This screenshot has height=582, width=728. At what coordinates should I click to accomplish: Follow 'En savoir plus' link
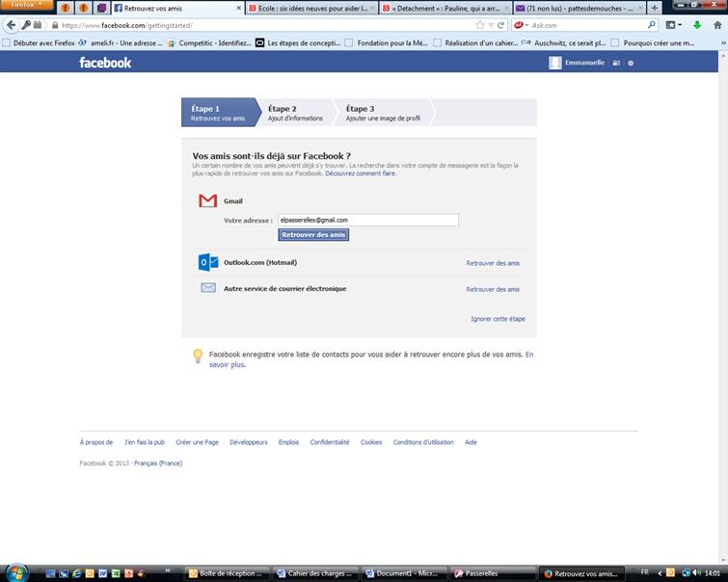(x=227, y=365)
